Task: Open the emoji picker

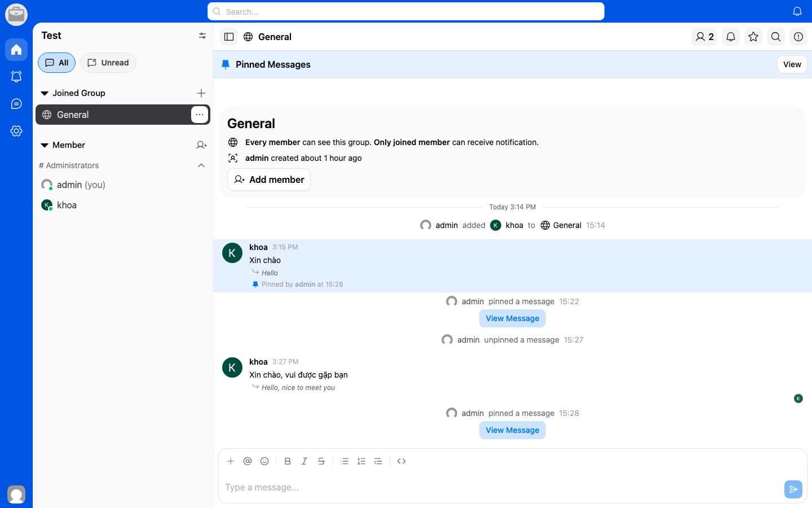Action: coord(264,461)
